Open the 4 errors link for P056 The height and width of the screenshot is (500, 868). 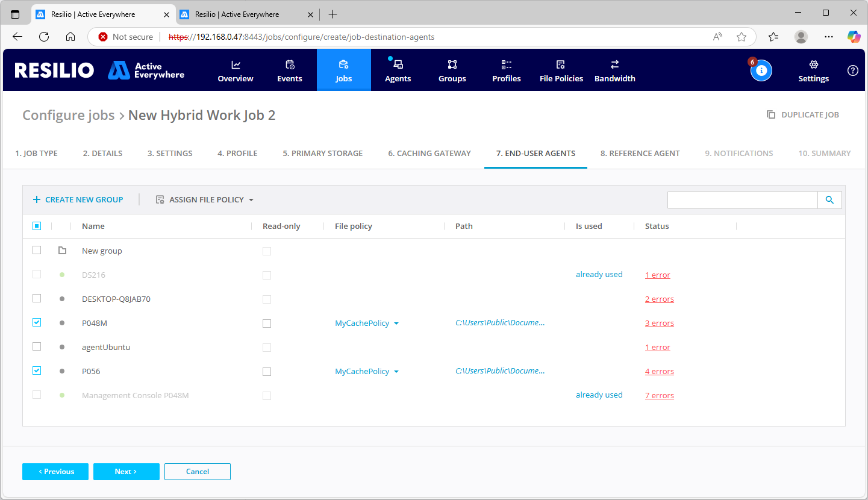[659, 371]
